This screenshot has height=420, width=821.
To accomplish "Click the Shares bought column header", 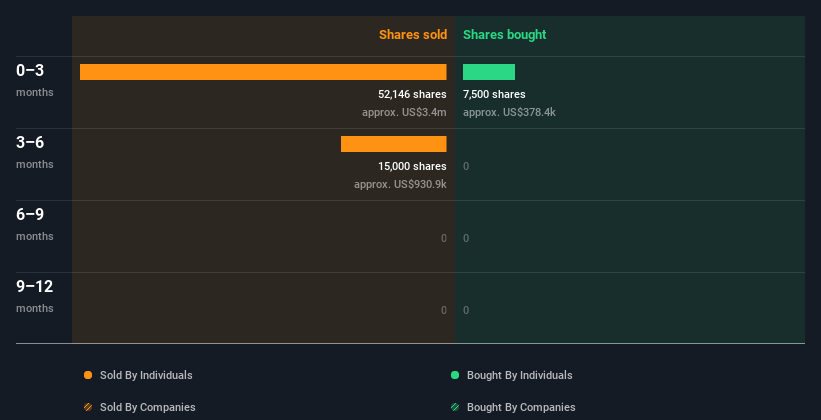I will pos(504,35).
